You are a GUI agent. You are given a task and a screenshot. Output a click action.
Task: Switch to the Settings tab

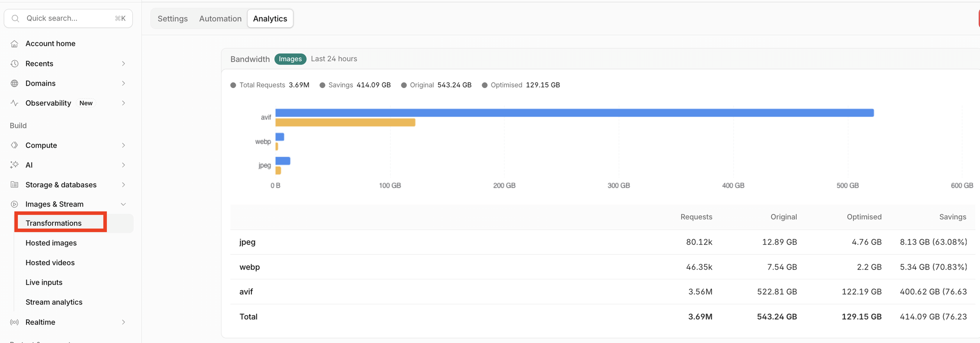tap(172, 19)
